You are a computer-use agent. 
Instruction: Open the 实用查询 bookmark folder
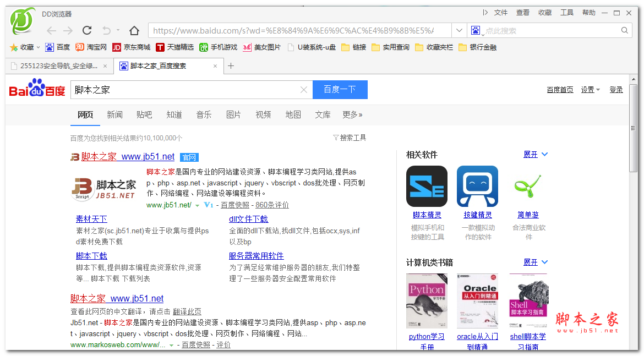pos(391,47)
